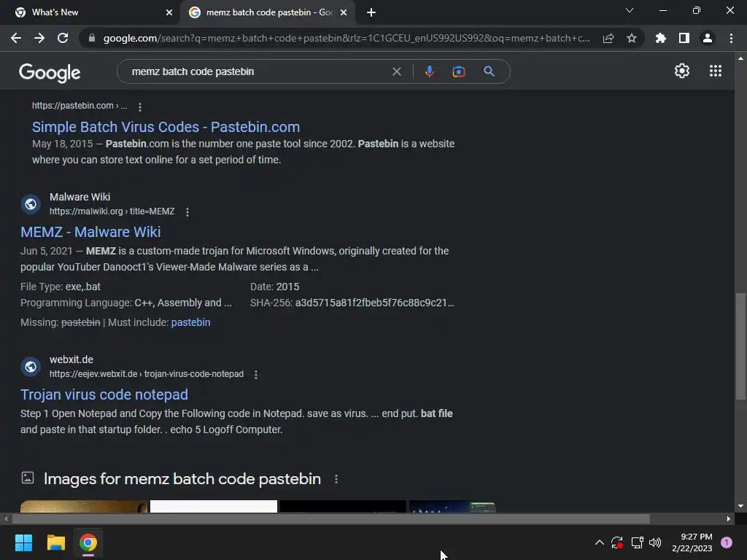
Task: Click the malwiki.org URL breadcrumb
Action: coord(112,211)
